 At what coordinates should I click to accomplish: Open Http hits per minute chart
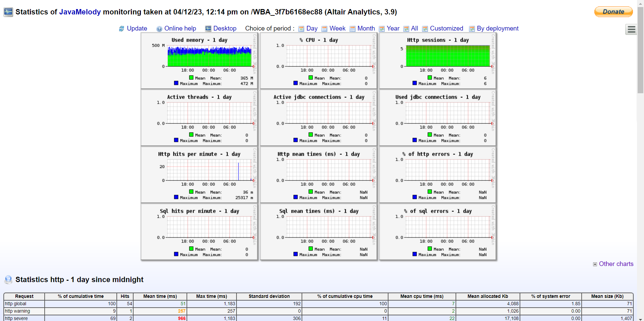pyautogui.click(x=199, y=175)
